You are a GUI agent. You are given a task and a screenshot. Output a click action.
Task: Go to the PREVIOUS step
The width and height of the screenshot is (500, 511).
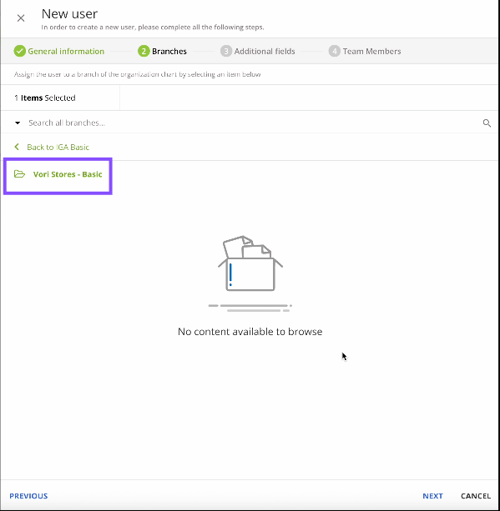(29, 496)
